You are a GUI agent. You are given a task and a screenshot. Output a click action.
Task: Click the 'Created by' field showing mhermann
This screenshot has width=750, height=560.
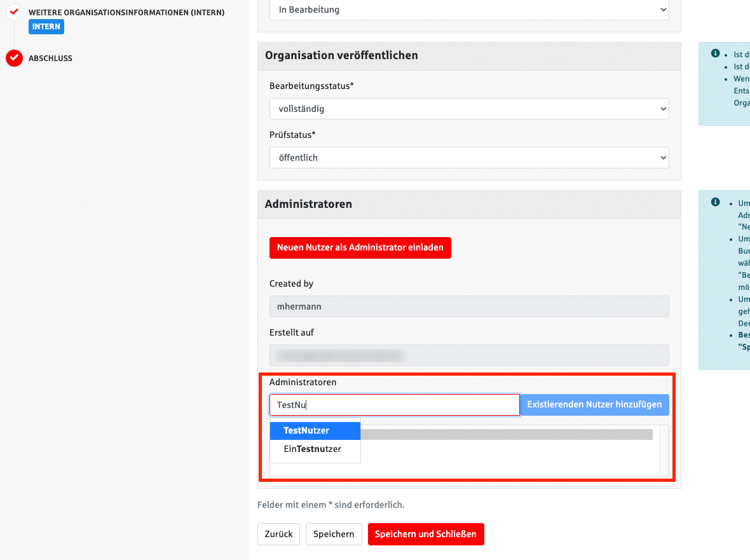468,306
